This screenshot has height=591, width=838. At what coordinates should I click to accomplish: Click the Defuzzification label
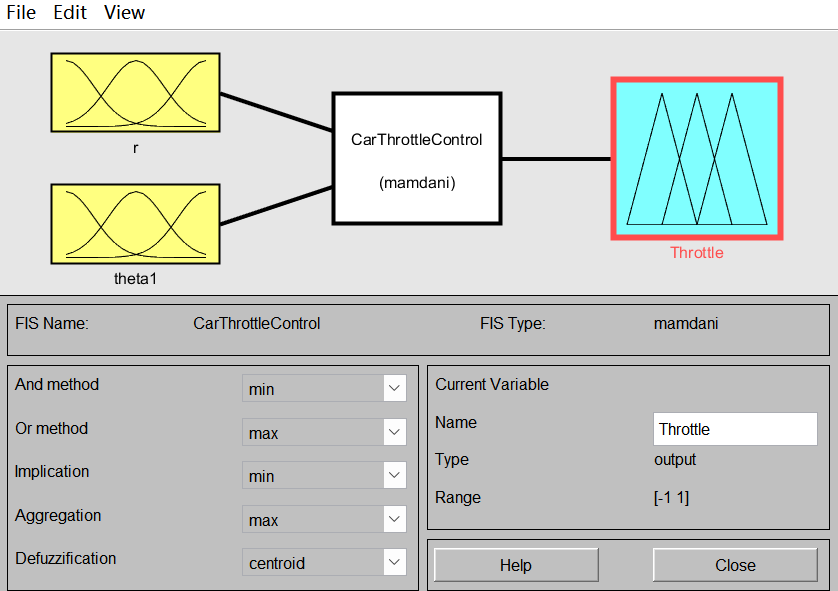click(66, 558)
